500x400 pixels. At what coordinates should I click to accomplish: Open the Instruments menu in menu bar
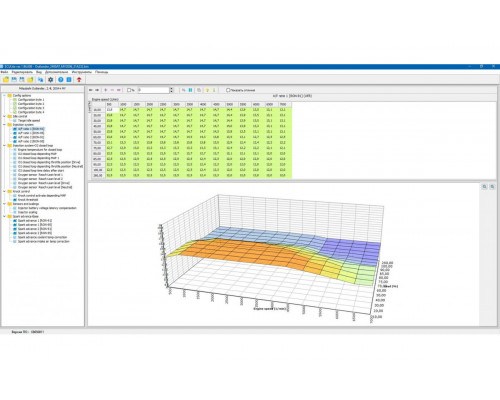[81, 72]
